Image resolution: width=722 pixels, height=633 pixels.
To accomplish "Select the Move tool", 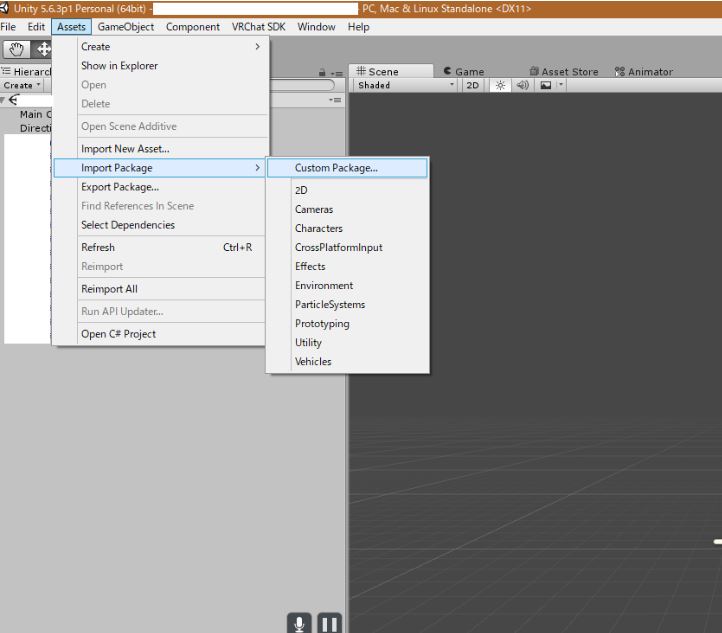I will (x=43, y=49).
